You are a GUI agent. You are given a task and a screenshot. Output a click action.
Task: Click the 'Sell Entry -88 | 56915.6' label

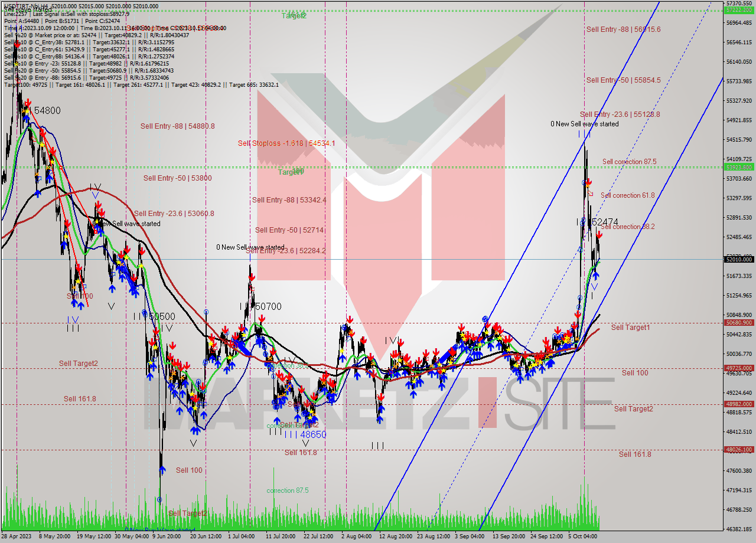pos(623,30)
